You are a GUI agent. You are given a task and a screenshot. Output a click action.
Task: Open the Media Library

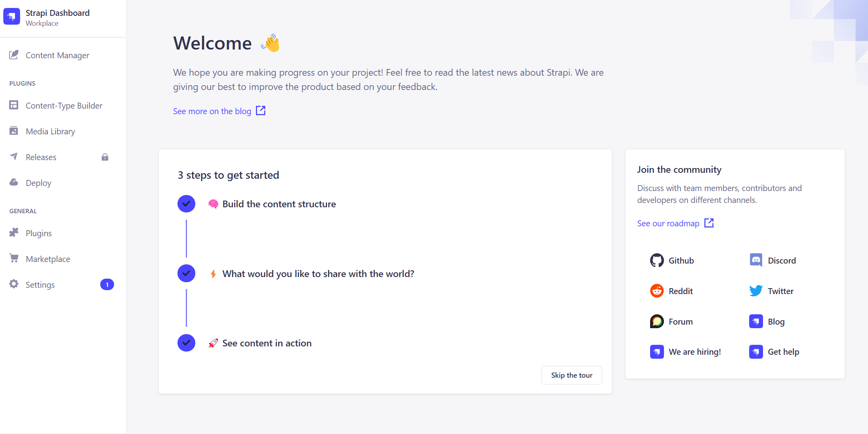50,131
